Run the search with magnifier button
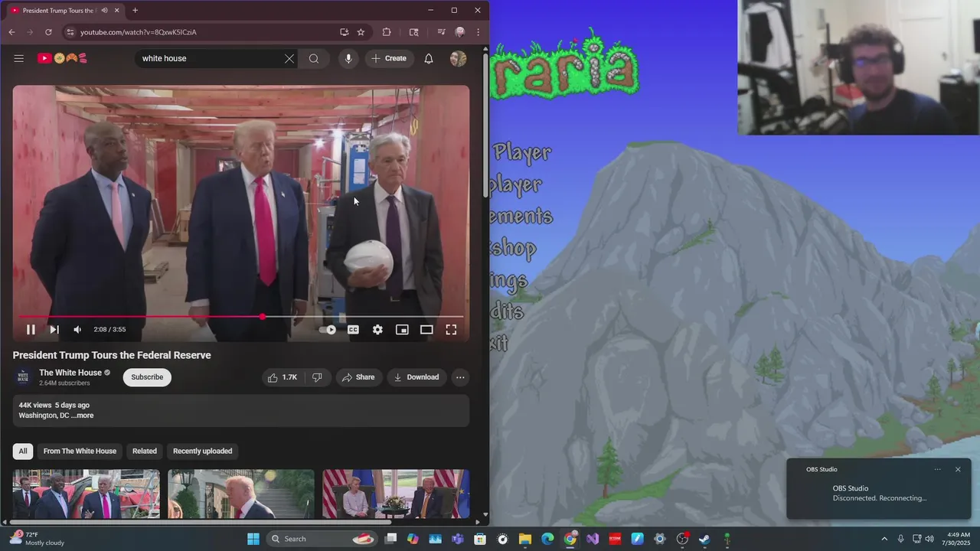 pos(314,58)
